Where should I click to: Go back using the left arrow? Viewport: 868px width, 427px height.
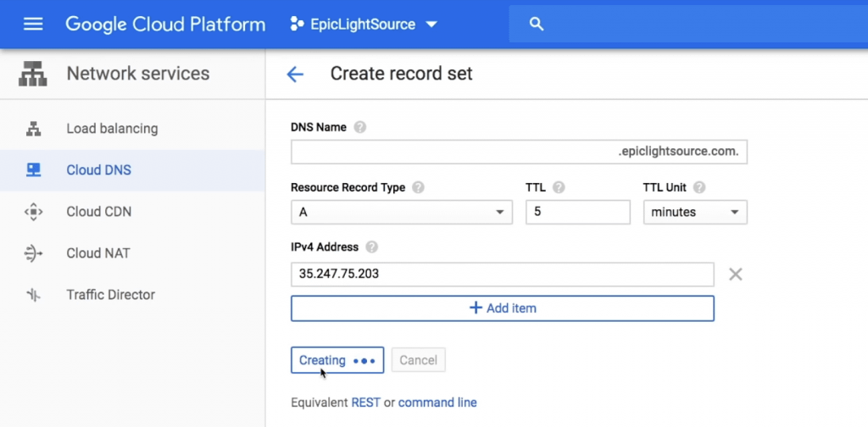coord(295,74)
